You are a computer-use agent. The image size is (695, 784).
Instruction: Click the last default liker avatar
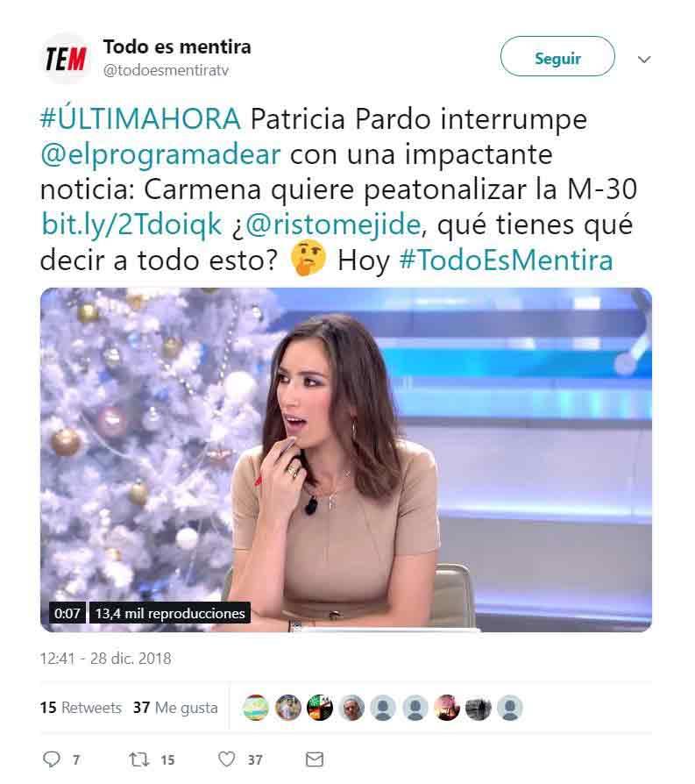[x=510, y=708]
